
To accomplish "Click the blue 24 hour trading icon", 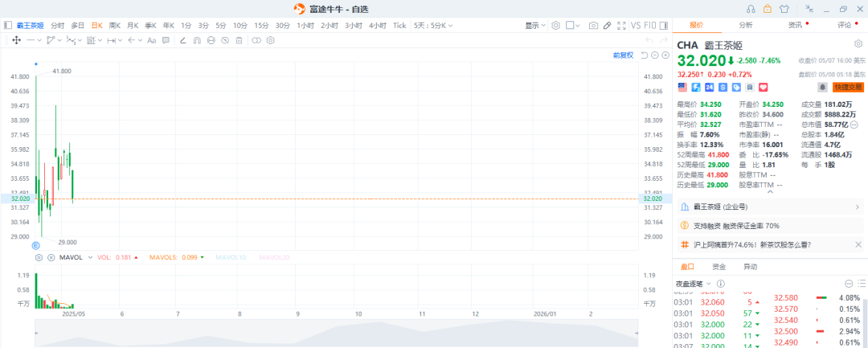I will (709, 88).
